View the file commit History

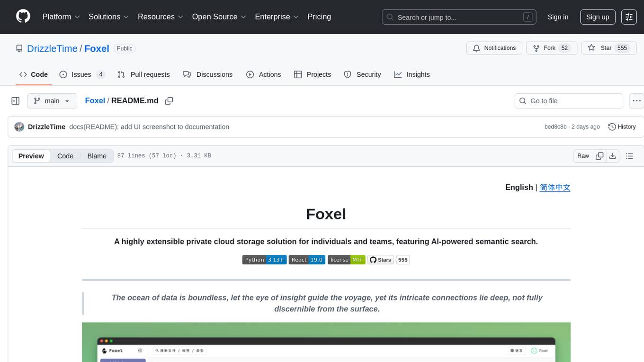pos(622,127)
